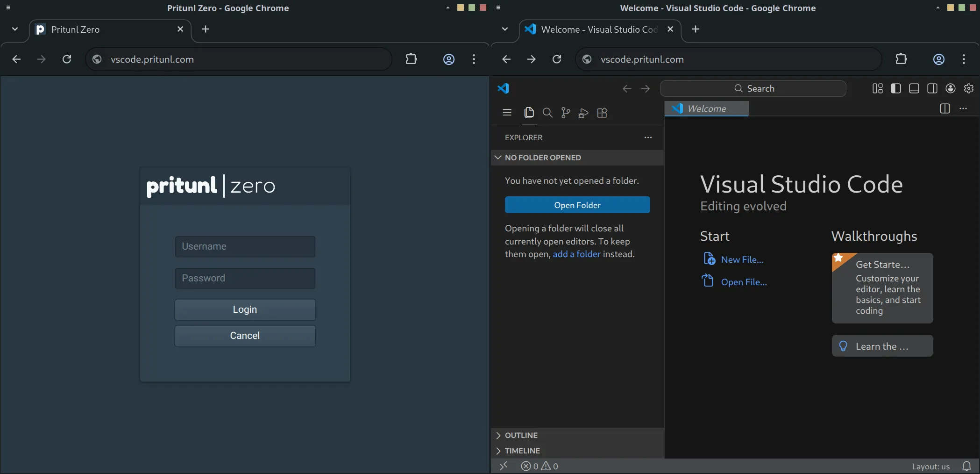The image size is (980, 474).
Task: Click the notifications bell in the status bar
Action: pos(967,466)
